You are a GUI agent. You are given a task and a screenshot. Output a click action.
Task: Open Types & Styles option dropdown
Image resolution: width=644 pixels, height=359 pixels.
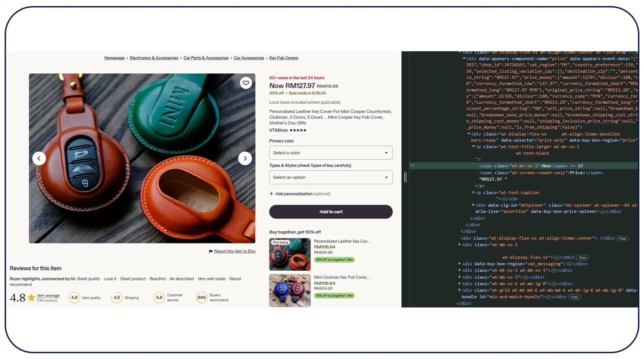(331, 177)
